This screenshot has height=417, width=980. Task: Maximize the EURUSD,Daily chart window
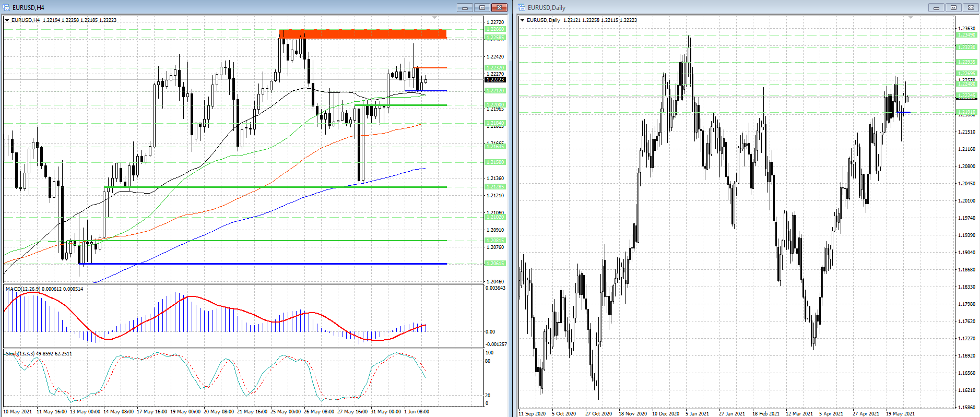click(953, 7)
